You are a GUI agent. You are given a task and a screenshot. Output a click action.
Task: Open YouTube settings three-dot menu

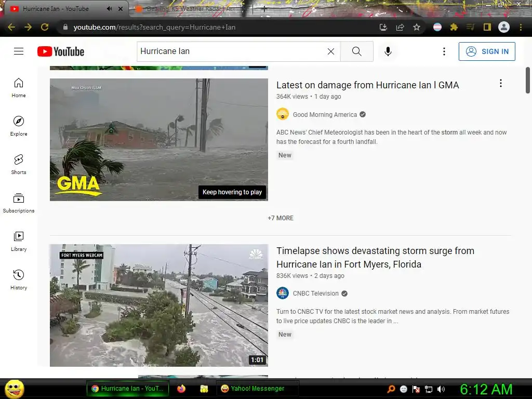click(444, 51)
